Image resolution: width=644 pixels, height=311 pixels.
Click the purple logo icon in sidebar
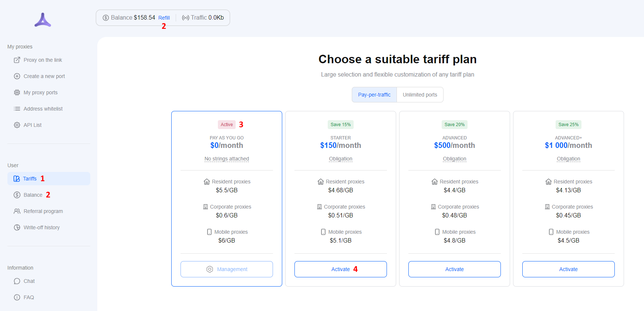(x=43, y=20)
